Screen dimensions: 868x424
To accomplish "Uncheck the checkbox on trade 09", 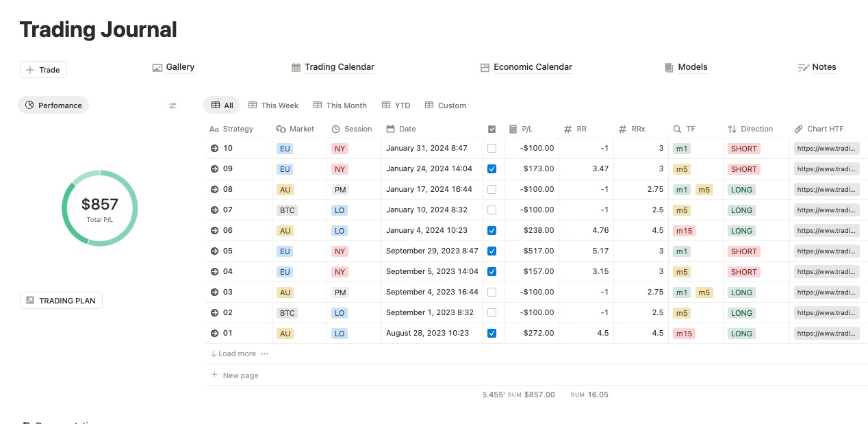I will (x=492, y=169).
